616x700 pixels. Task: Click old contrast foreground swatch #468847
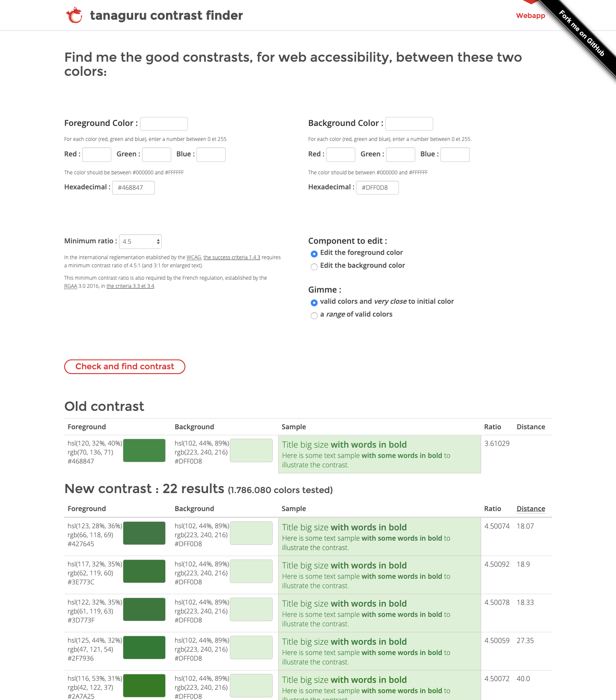pos(144,450)
